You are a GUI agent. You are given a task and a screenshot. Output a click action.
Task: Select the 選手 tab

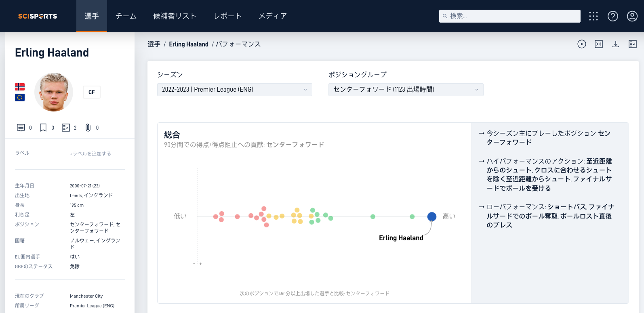pyautogui.click(x=92, y=16)
